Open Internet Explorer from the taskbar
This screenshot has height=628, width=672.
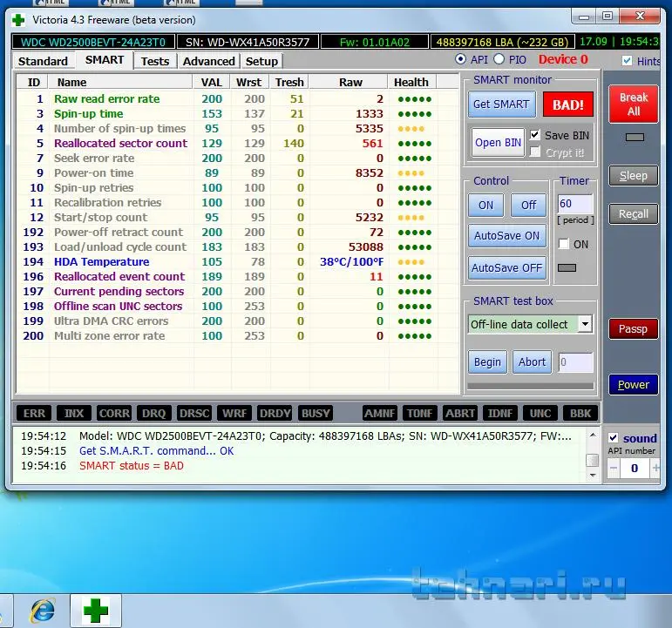click(43, 611)
